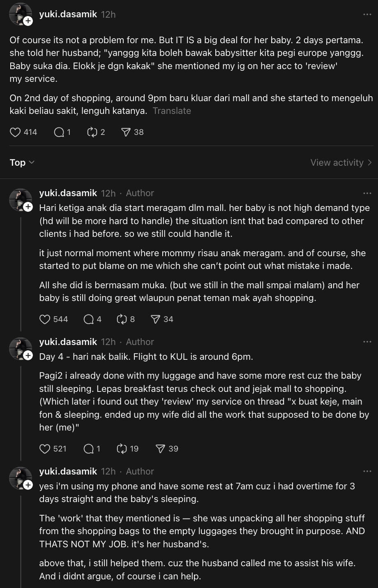378x588 pixels.
Task: Open replies on the main post
Action: 59,132
